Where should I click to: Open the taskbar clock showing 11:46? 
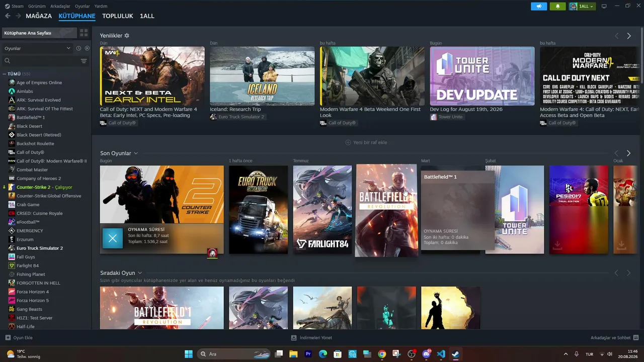point(628,354)
